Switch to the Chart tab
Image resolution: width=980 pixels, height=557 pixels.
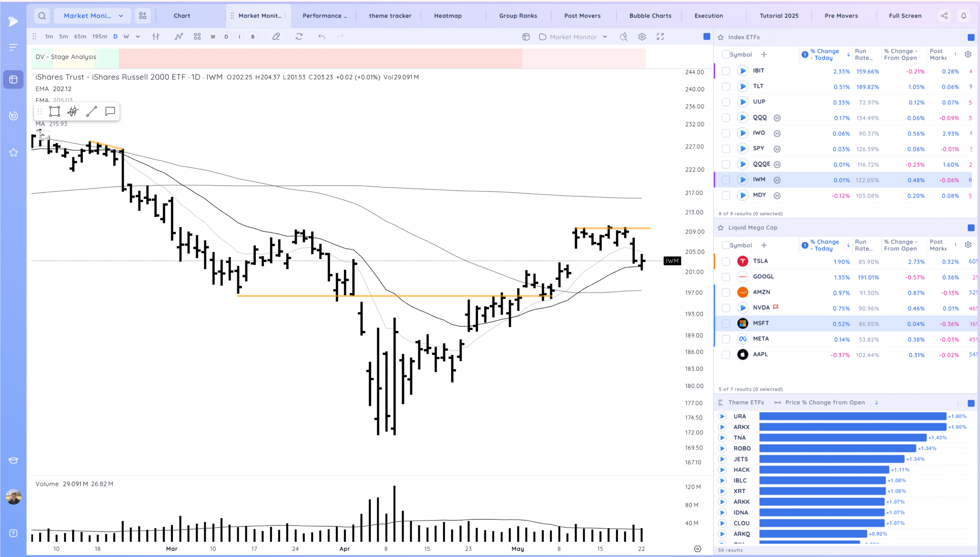tap(182, 16)
